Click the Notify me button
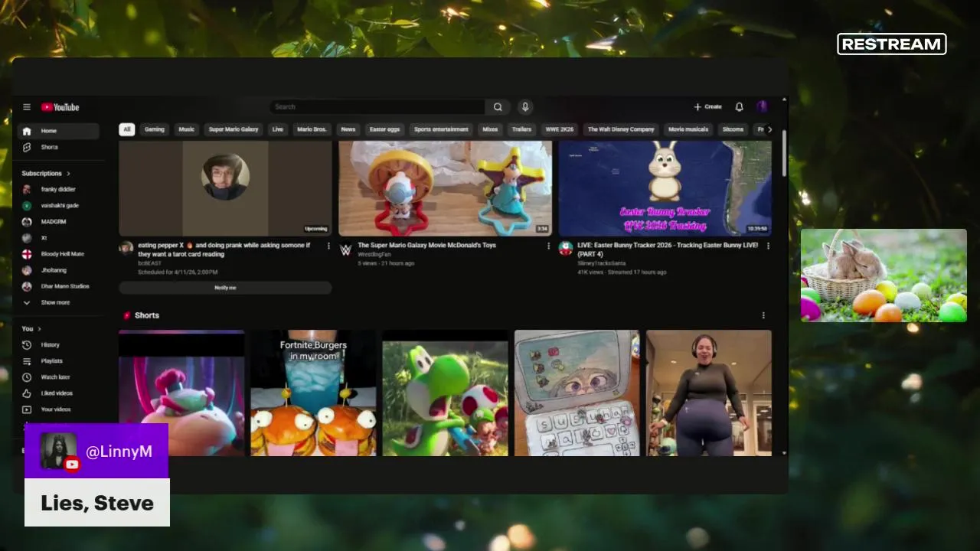The image size is (980, 551). coord(225,288)
